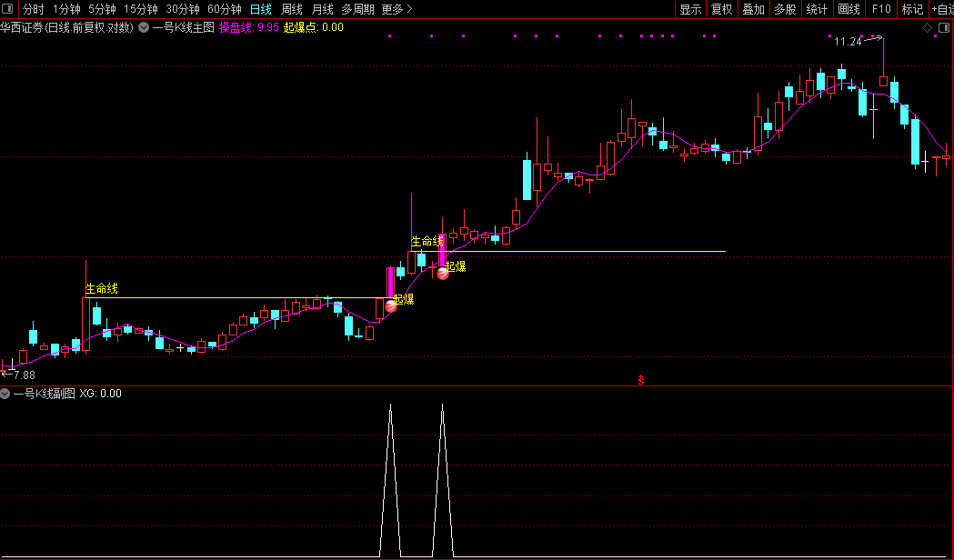Click the second white XG spike in sub-chart
The image size is (954, 560).
coord(442,480)
